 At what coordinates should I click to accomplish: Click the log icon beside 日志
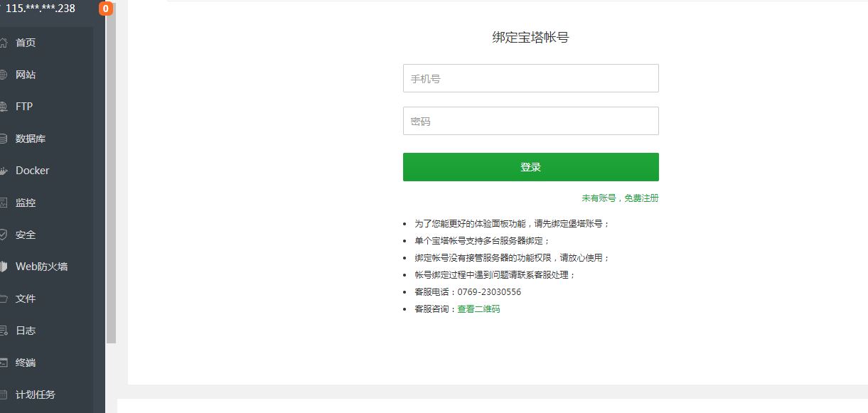pos(3,331)
